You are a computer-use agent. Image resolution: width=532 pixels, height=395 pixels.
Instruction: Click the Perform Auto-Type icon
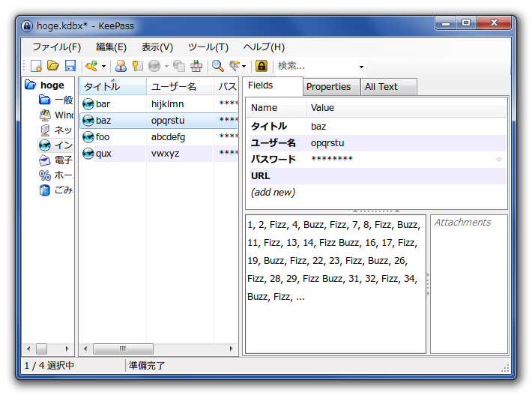pyautogui.click(x=196, y=66)
